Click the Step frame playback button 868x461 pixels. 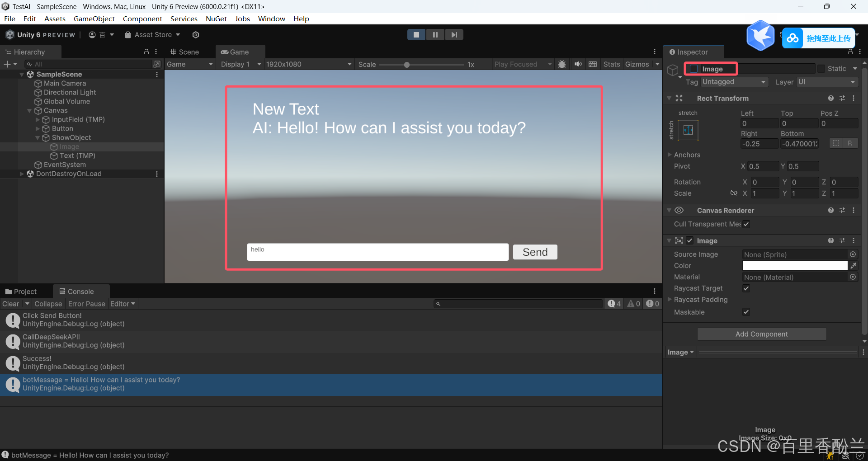454,35
